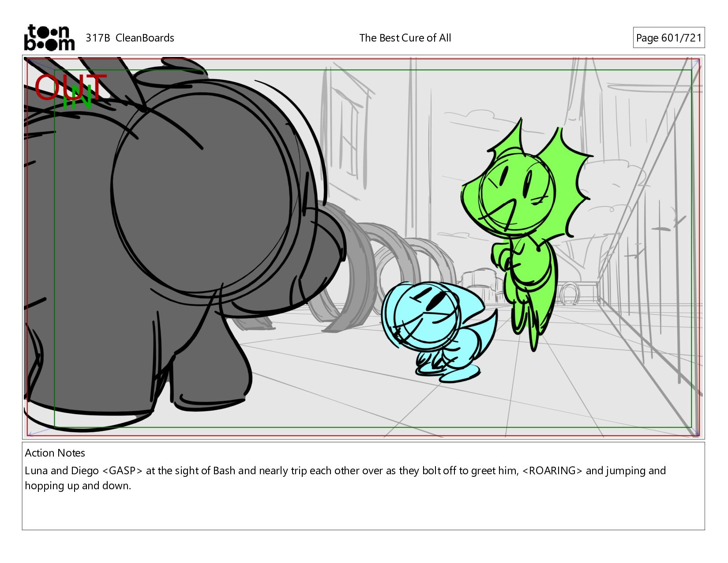Click the Toon Boom logo
Image resolution: width=728 pixels, height=563 pixels.
pos(49,38)
